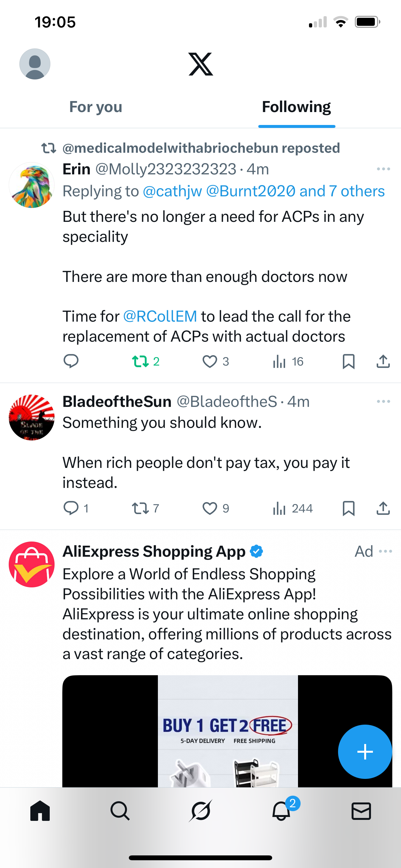Tap the blue compose post button
401x868 pixels.
pos(365,752)
